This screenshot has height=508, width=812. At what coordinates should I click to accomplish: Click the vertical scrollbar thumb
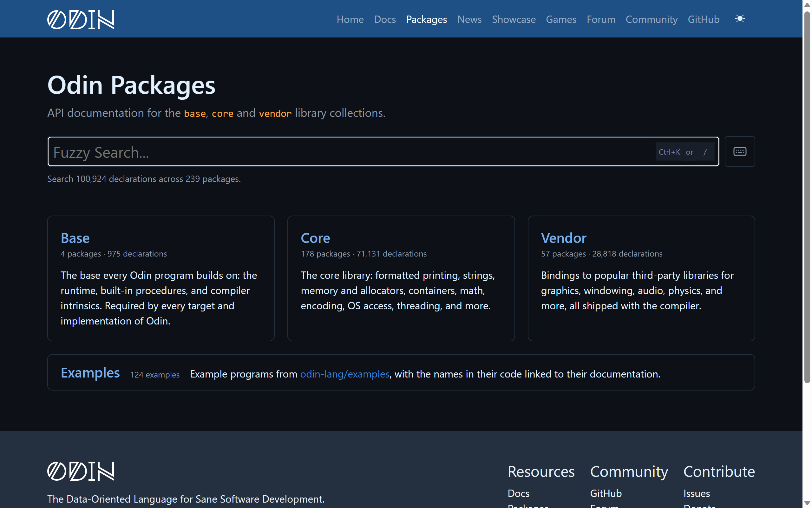[807, 197]
